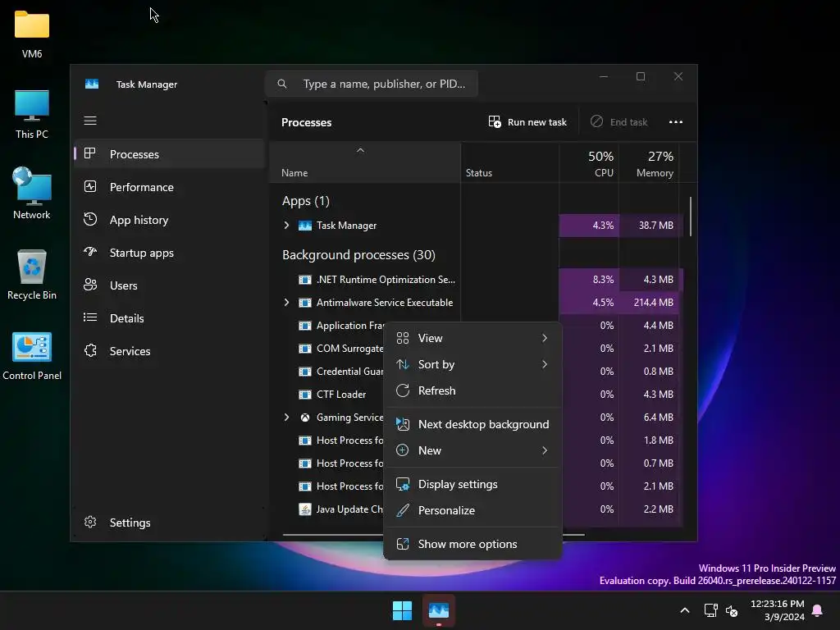Open the Services page

click(169, 351)
